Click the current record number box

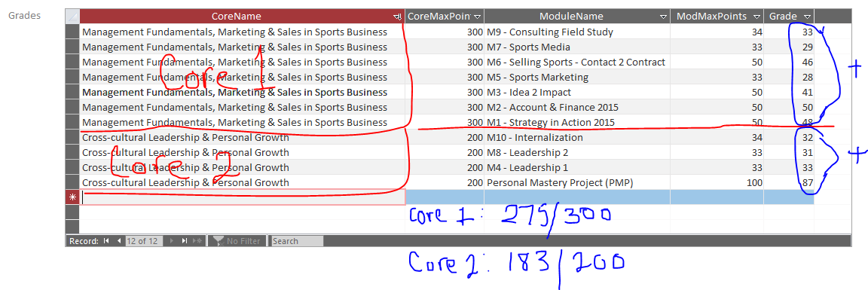143,241
